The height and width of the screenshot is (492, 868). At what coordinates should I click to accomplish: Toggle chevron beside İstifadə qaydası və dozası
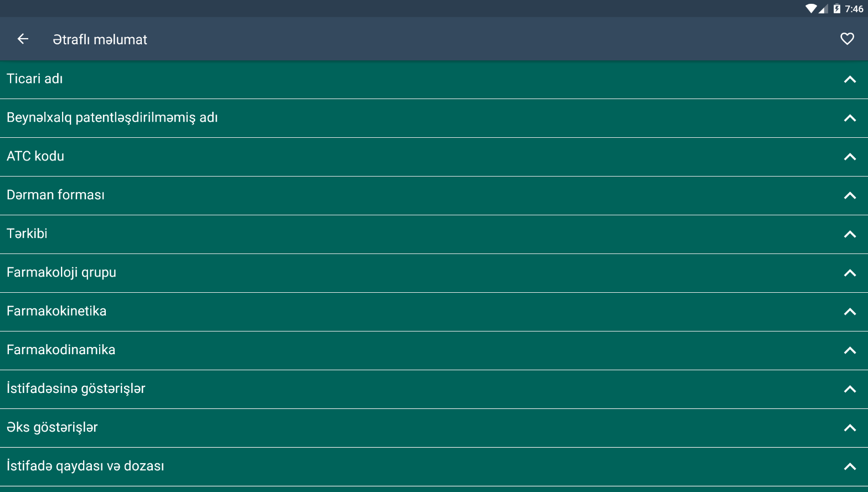coord(850,467)
